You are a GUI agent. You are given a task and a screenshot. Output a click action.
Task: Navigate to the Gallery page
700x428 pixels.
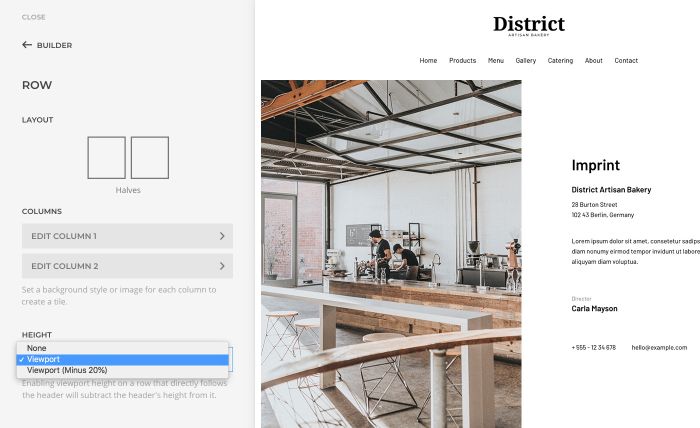click(x=526, y=61)
